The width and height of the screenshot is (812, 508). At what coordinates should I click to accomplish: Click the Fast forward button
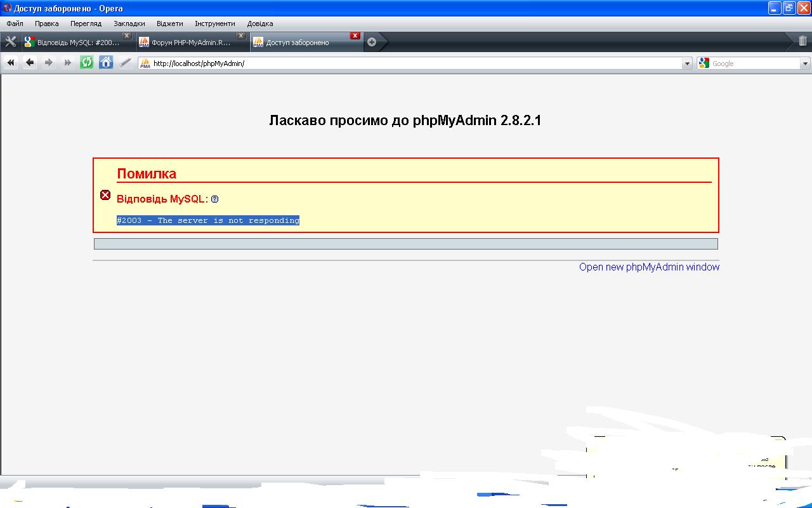tap(68, 62)
